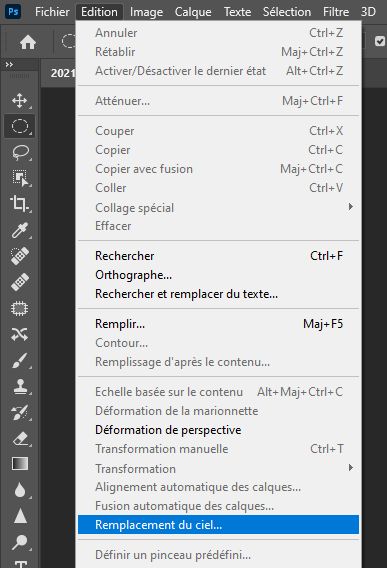Select the Patch tool
Viewport: 387px width, 568px height.
point(20,308)
